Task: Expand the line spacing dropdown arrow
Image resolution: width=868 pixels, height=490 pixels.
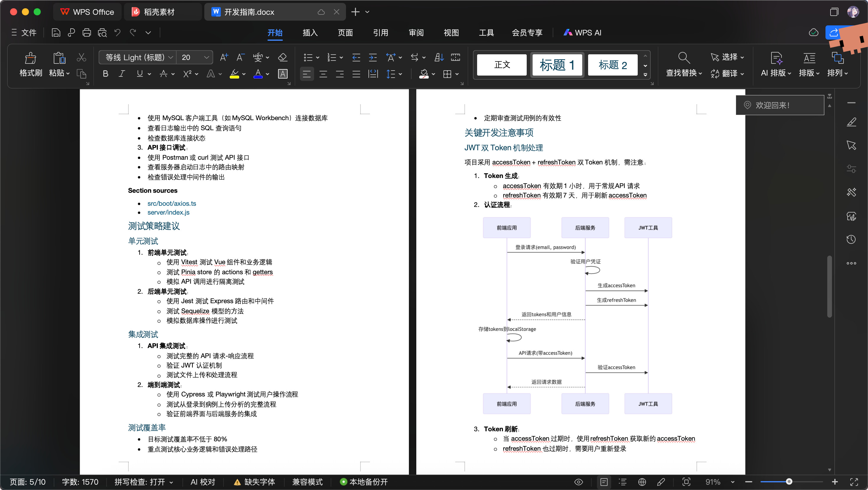Action: point(400,74)
